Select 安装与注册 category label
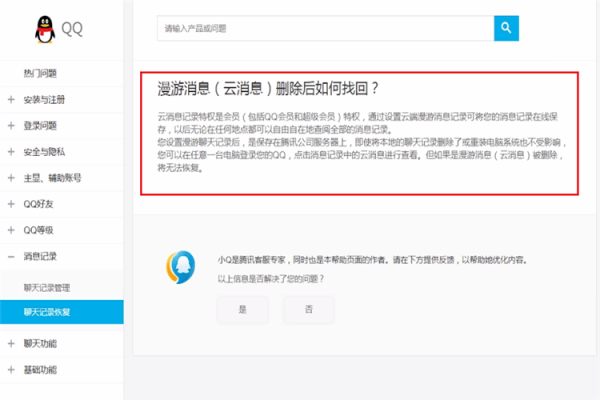The width and height of the screenshot is (600, 400). [44, 100]
